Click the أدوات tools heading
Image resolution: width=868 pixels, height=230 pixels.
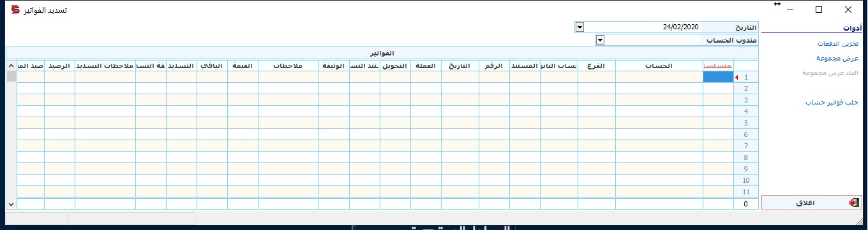[852, 28]
